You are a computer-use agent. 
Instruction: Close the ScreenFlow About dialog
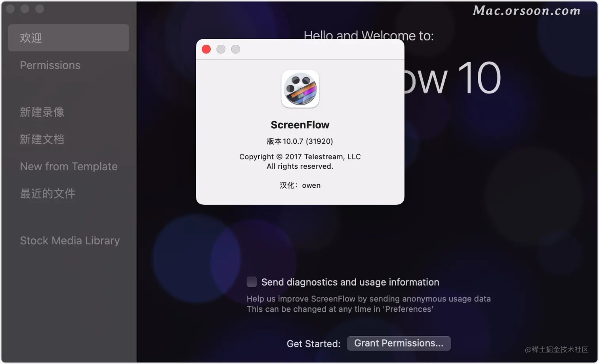[x=206, y=49]
